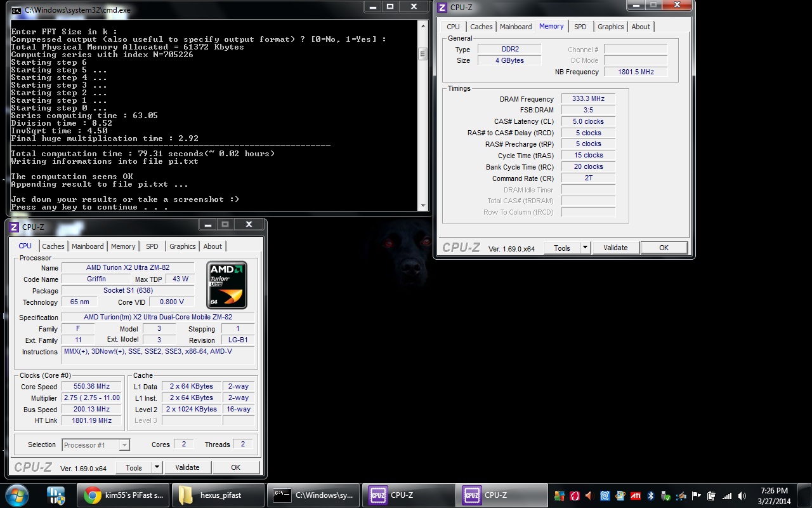This screenshot has height=508, width=812.
Task: Open the orange speaker audio tray icon
Action: pyautogui.click(x=589, y=496)
